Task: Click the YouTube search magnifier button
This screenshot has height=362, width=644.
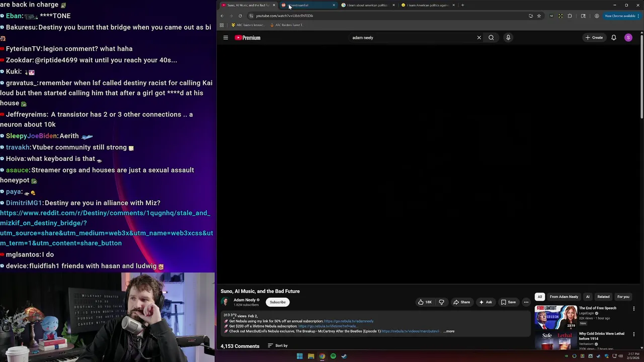Action: tap(491, 38)
